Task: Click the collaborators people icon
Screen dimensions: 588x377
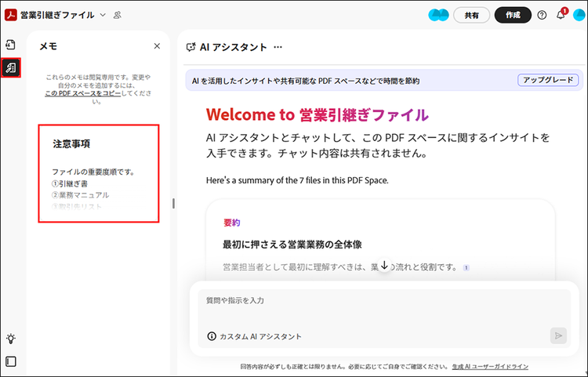Action: (118, 15)
